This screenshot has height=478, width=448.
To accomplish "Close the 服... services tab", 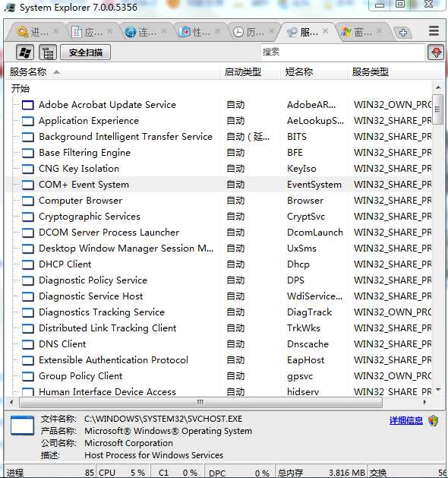I will tap(325, 31).
